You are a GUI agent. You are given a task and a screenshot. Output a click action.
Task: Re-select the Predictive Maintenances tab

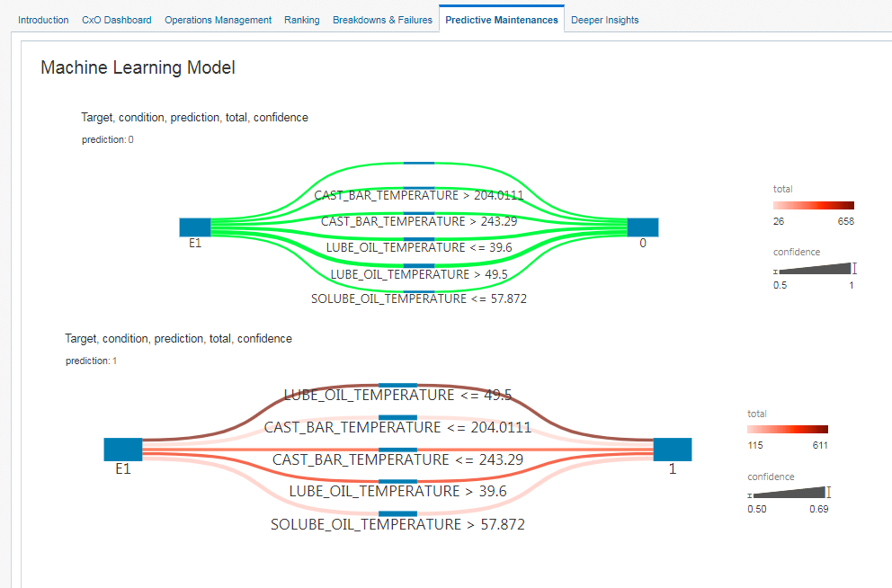tap(501, 19)
